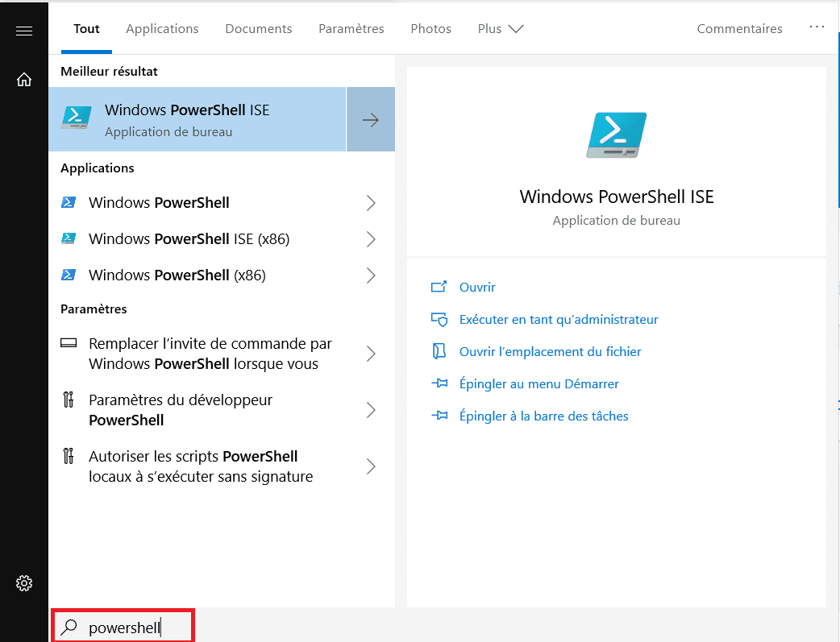840x642 pixels.
Task: Click the PowerShell ISE (x86) app icon
Action: [69, 238]
